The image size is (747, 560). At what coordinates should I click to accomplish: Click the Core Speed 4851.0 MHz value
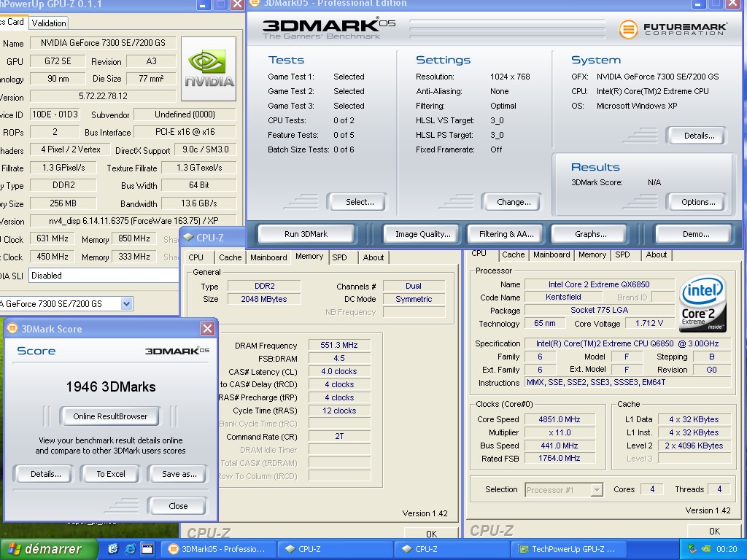coord(560,419)
